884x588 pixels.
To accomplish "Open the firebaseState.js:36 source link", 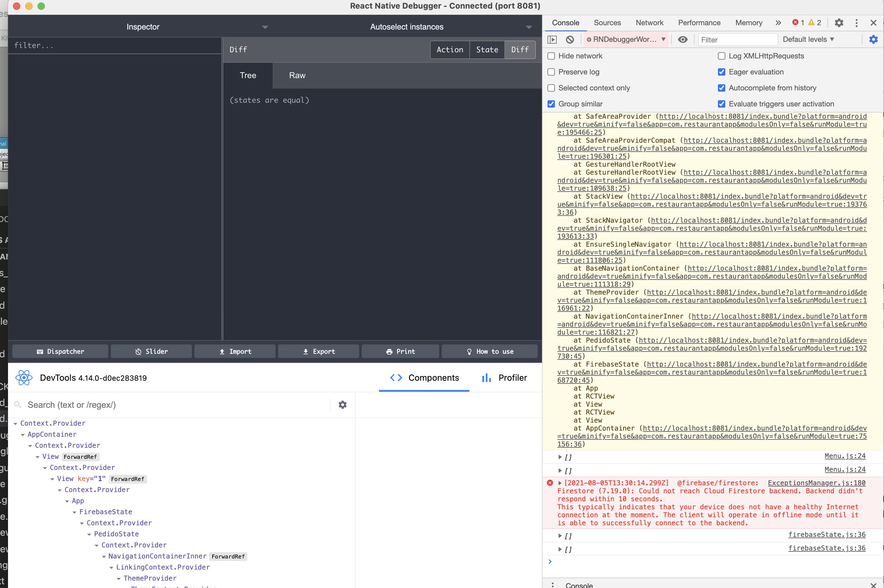I will point(827,535).
